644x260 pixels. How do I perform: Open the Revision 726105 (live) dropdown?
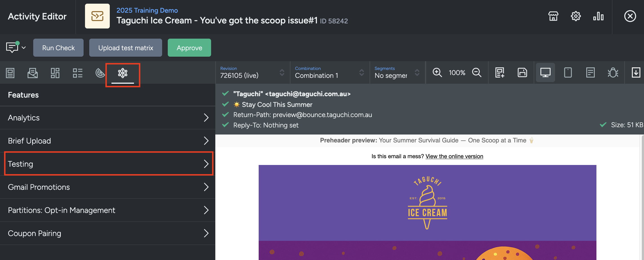[252, 73]
